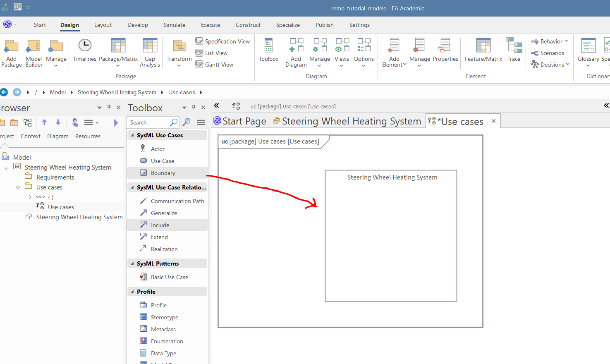The width and height of the screenshot is (610, 364).
Task: Pin the Toolbox panel
Action: point(194,108)
